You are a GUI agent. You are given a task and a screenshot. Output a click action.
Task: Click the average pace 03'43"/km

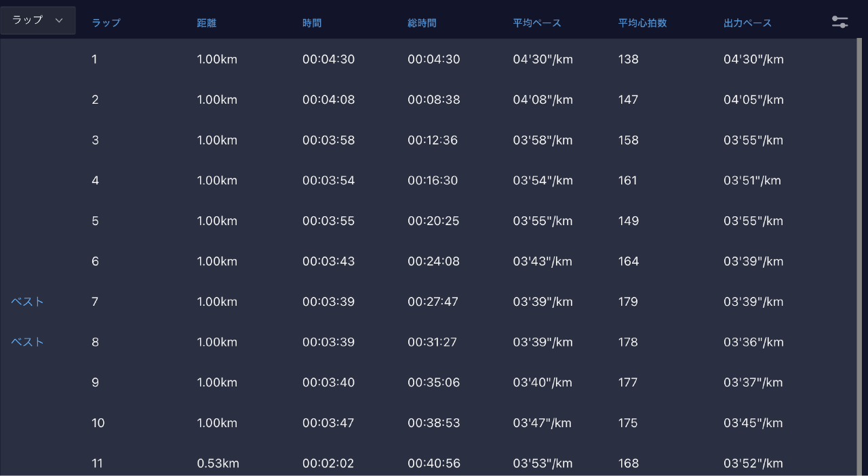(542, 262)
